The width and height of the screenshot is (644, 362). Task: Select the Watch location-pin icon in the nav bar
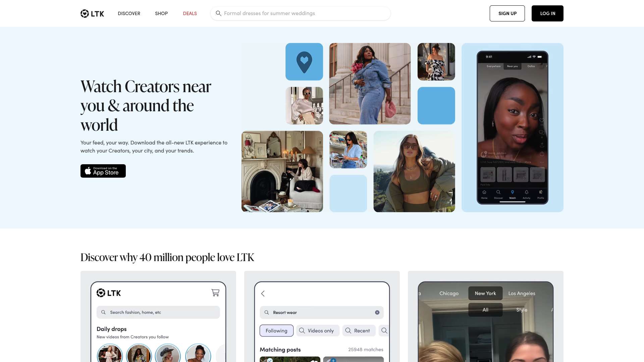512,192
